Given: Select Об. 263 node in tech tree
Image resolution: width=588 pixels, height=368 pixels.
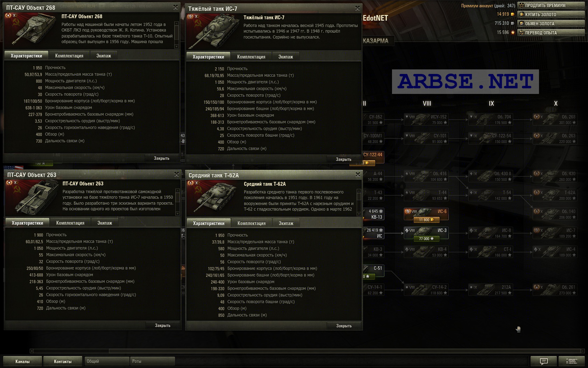Looking at the screenshot, I should point(555,138).
